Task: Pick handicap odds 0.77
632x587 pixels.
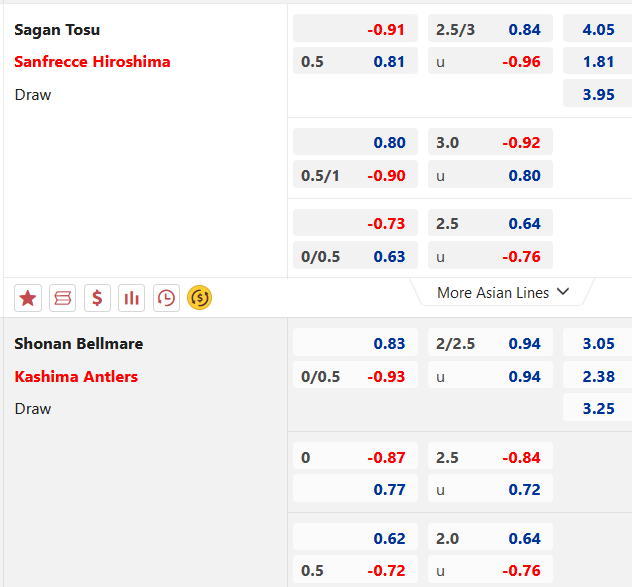Action: coord(355,489)
